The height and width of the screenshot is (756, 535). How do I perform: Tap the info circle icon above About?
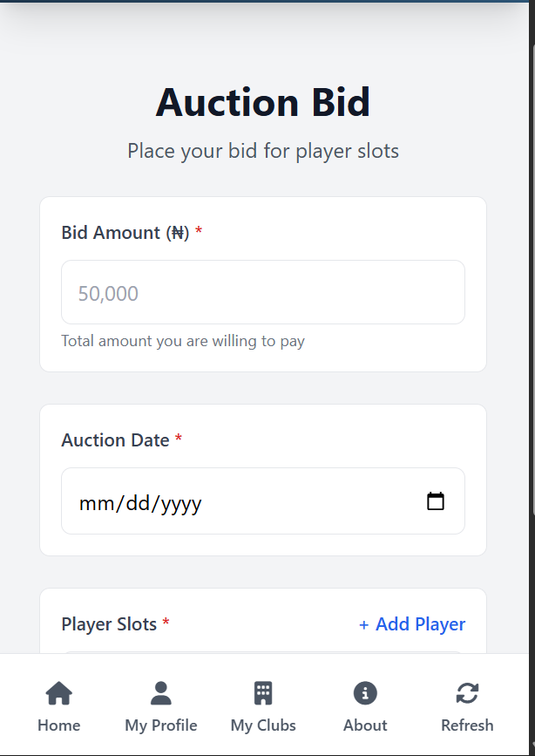tap(364, 692)
